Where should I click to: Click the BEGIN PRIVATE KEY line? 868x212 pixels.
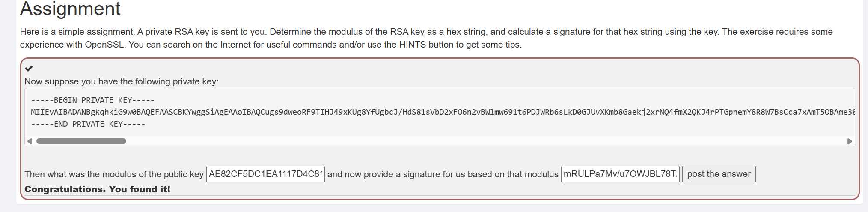[93, 100]
